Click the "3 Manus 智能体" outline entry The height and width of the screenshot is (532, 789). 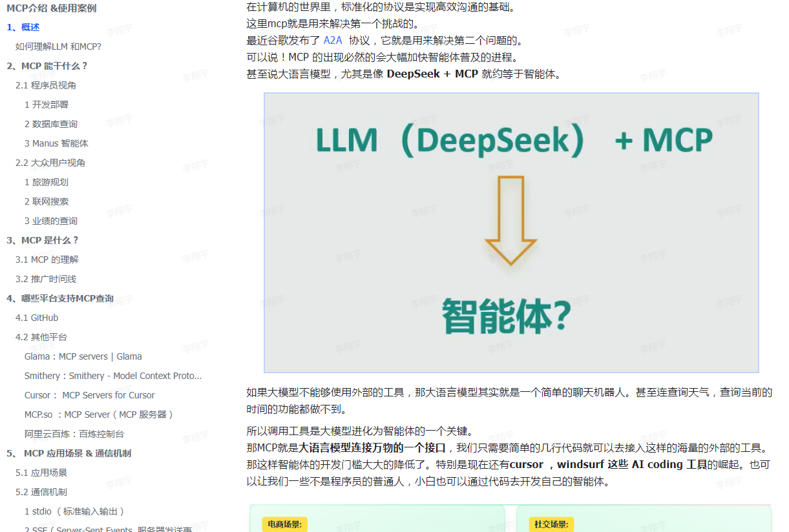click(x=56, y=143)
